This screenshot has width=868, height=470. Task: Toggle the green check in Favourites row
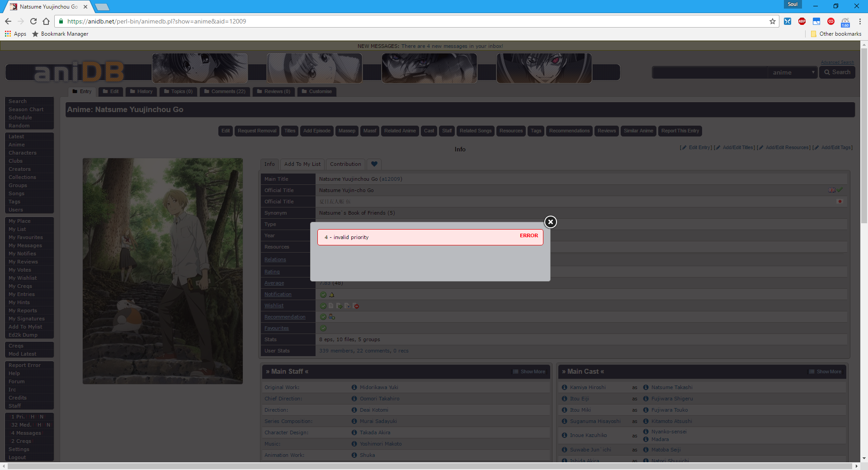click(323, 329)
